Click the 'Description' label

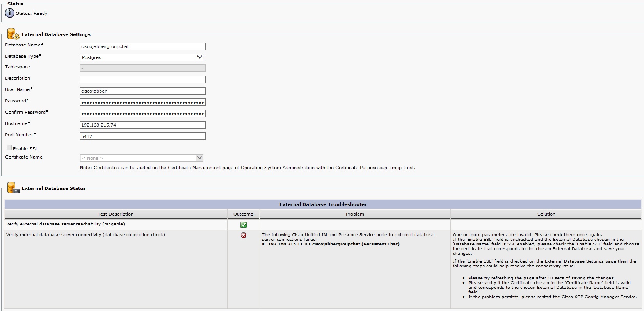pyautogui.click(x=18, y=78)
